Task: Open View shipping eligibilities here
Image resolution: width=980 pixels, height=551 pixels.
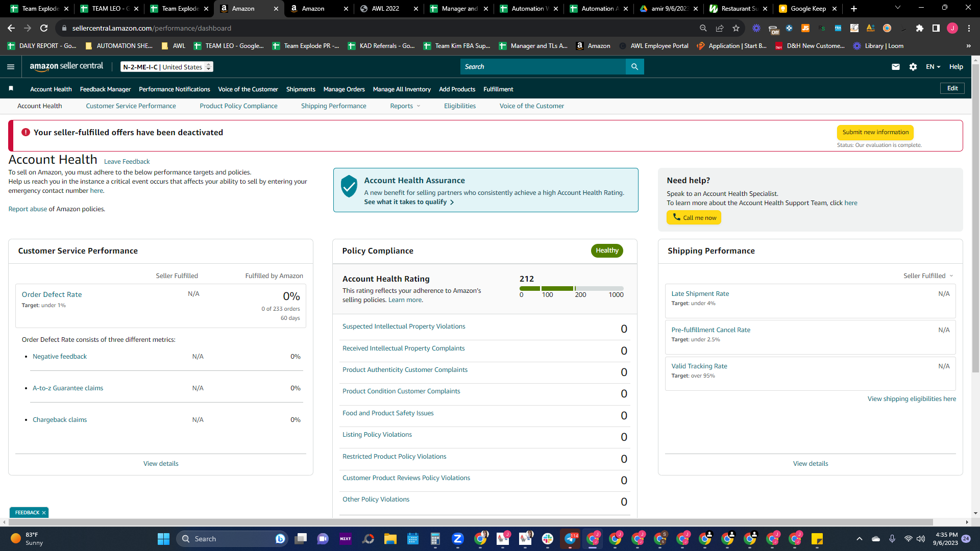Action: click(912, 399)
